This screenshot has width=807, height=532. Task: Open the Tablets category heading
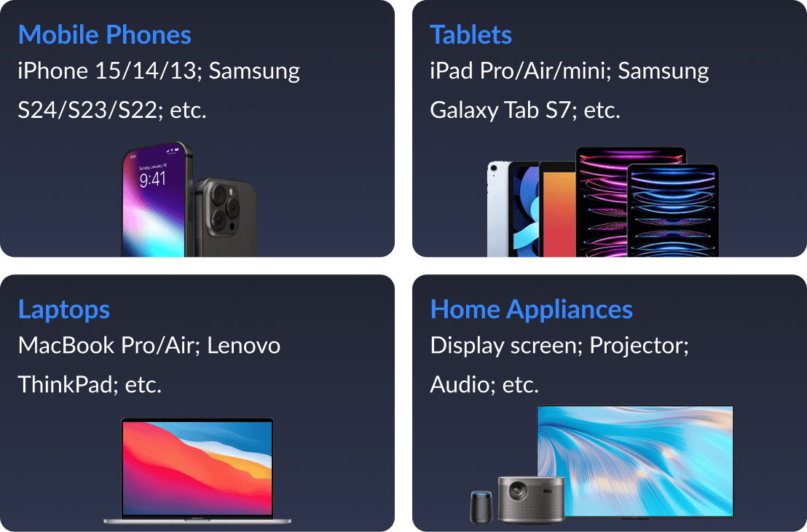pyautogui.click(x=471, y=35)
